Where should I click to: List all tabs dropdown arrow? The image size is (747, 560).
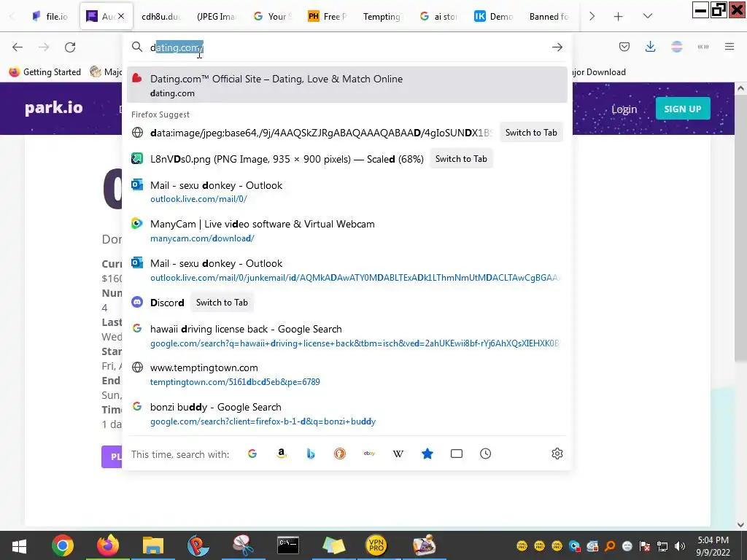pos(648,16)
